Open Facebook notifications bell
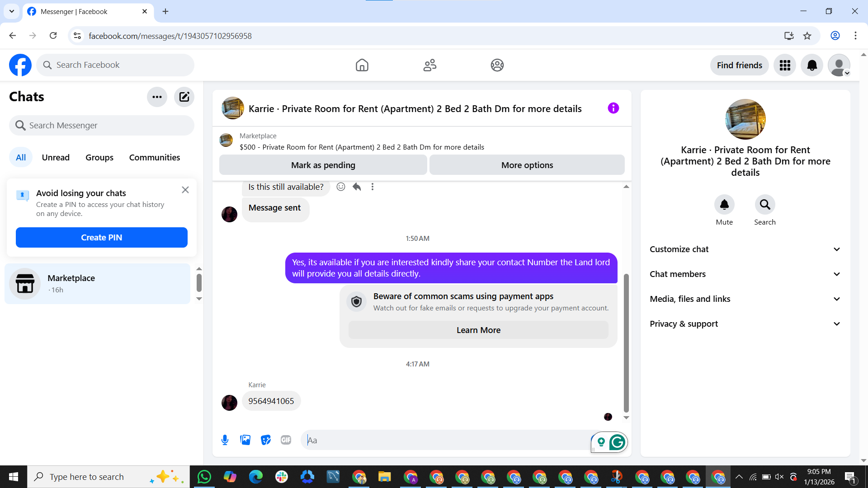Screen dimensions: 868x488 812,66
